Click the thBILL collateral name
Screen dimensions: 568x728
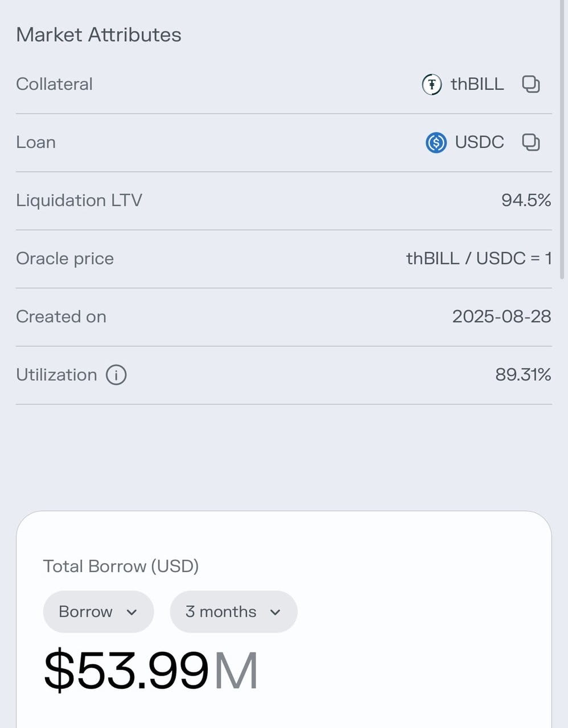click(477, 84)
